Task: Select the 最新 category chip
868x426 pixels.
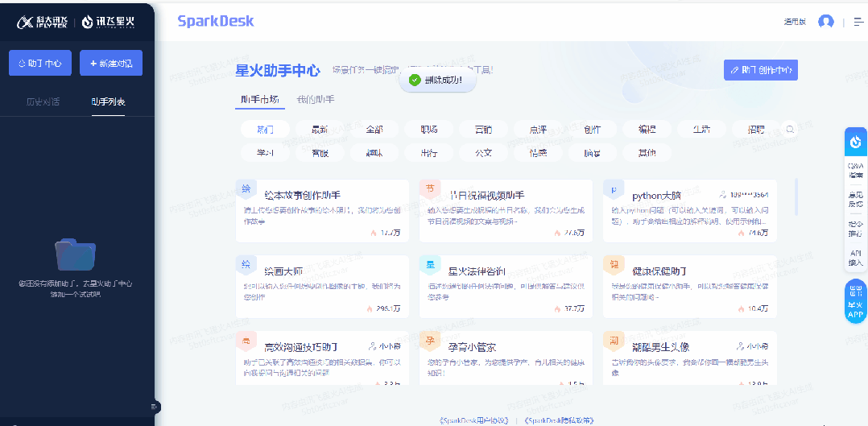Action: (x=320, y=130)
